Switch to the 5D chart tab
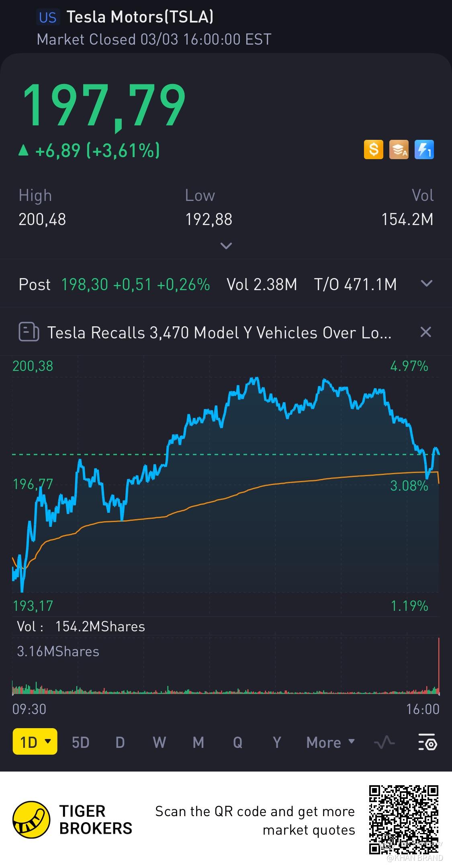452x868 pixels. [80, 743]
